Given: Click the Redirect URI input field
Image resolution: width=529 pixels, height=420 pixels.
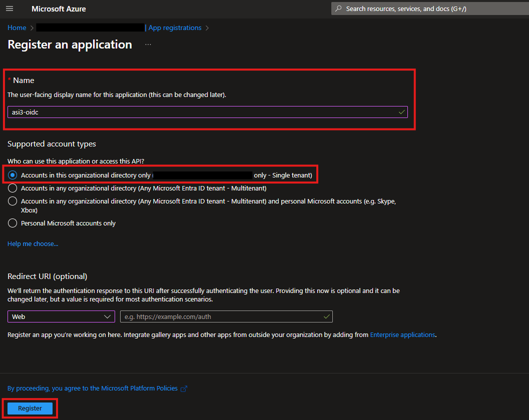Looking at the screenshot, I should click(x=226, y=316).
